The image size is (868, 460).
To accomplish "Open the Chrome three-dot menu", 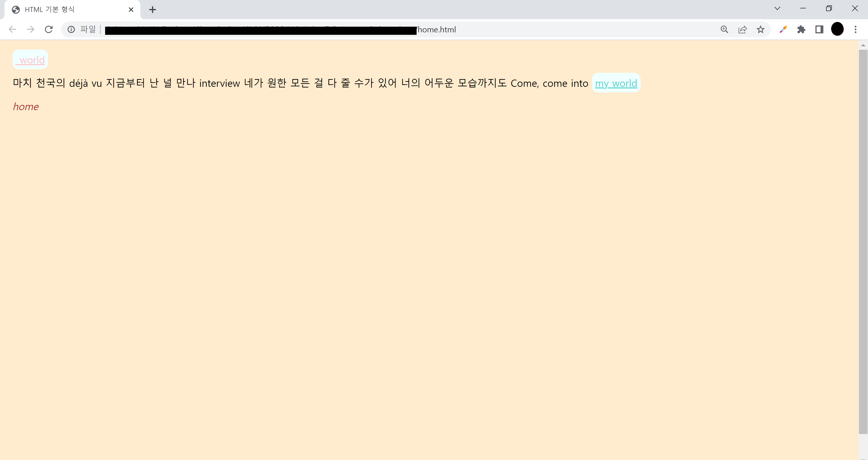I will tap(856, 30).
